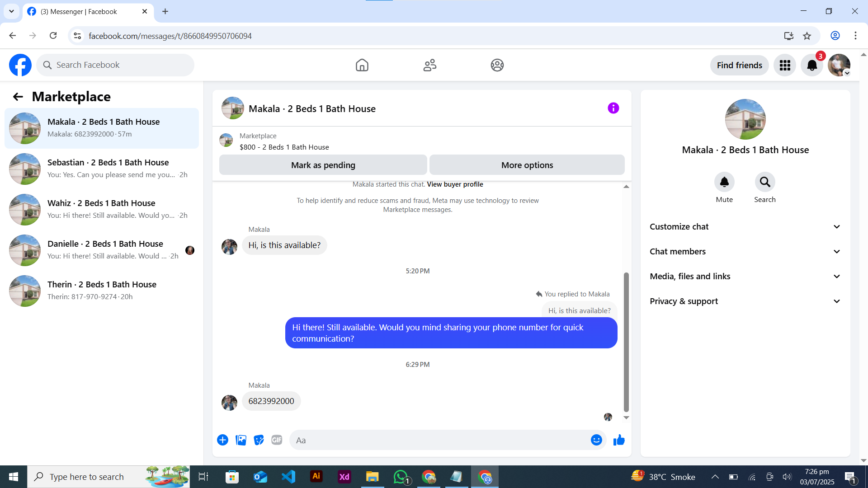Click the Mark as pending button
This screenshot has width=868, height=488.
(x=323, y=165)
